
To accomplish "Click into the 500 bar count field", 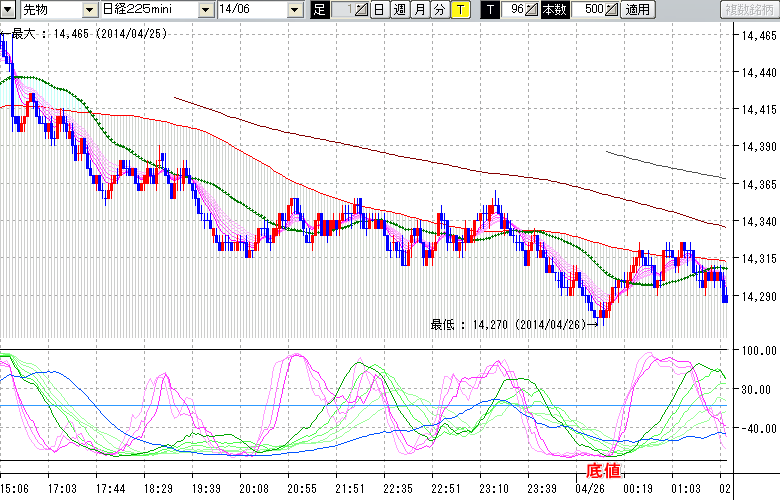I will (x=588, y=10).
